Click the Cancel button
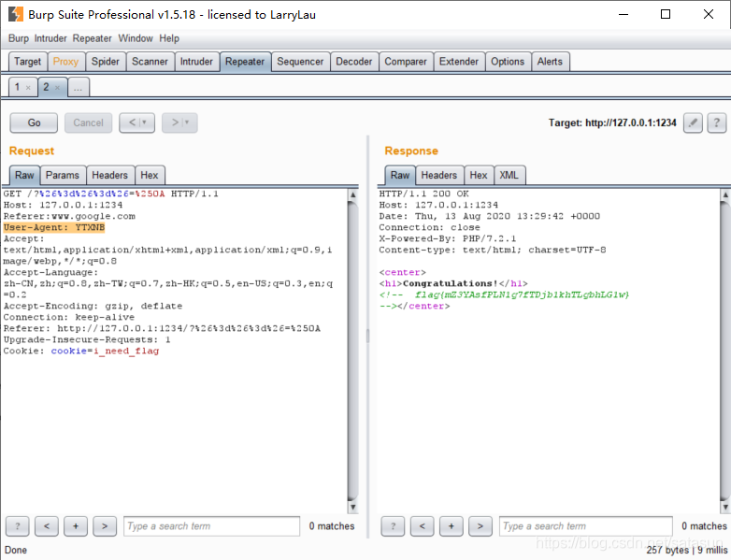This screenshot has width=731, height=560. [x=88, y=123]
